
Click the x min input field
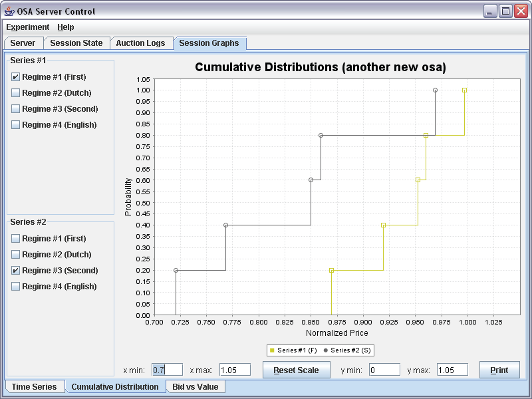coord(168,370)
